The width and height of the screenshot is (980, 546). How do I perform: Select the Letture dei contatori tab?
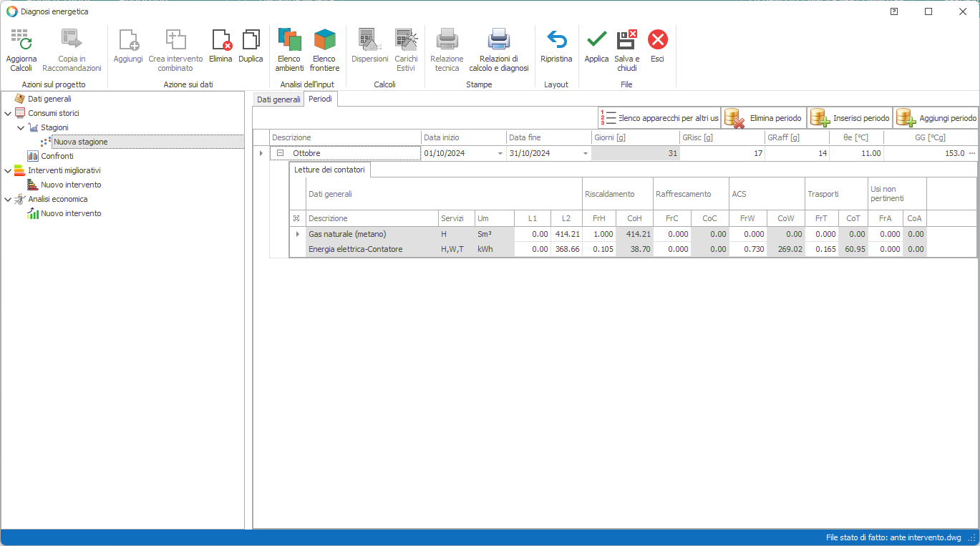329,170
